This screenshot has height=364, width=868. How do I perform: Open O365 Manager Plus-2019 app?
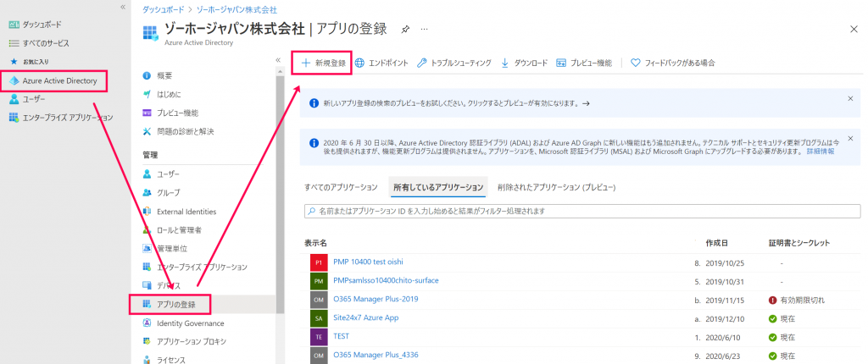coord(376,299)
